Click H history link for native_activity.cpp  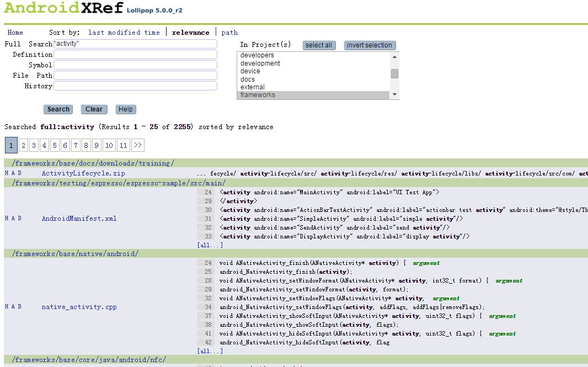click(x=7, y=307)
